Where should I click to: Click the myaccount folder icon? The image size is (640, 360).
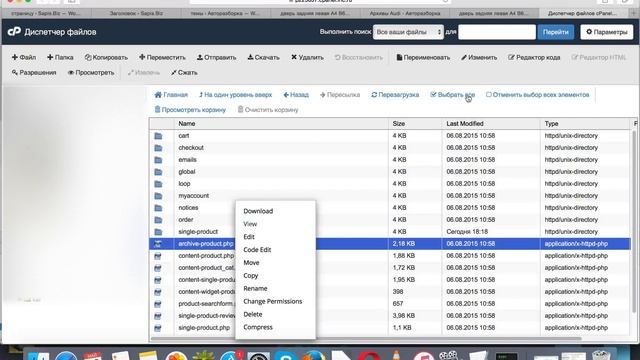click(x=158, y=196)
